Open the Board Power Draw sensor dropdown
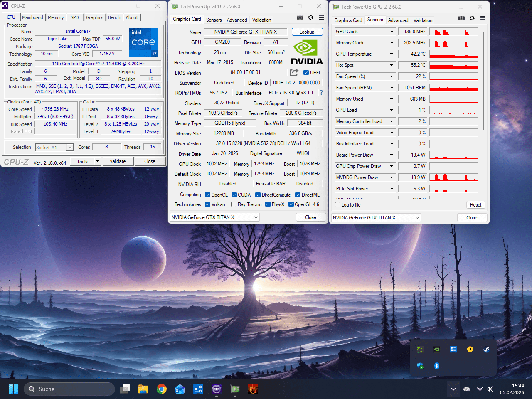 click(392, 155)
